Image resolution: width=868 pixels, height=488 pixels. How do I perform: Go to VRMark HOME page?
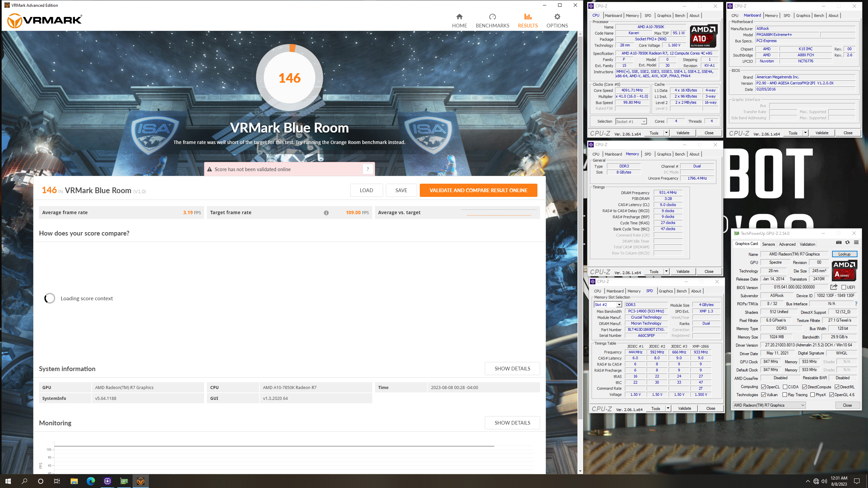point(459,21)
